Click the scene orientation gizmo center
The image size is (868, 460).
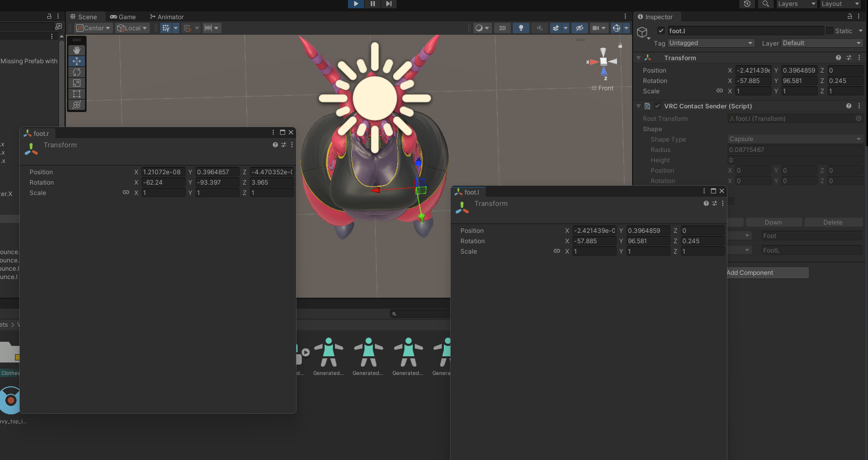604,61
